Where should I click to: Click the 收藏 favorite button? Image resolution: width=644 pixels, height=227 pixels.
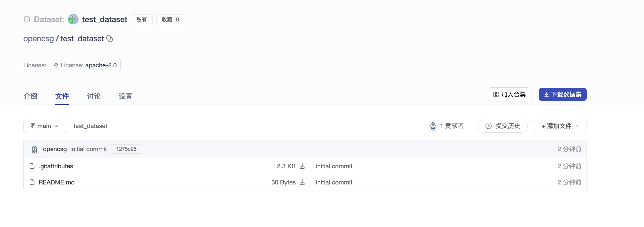click(170, 19)
